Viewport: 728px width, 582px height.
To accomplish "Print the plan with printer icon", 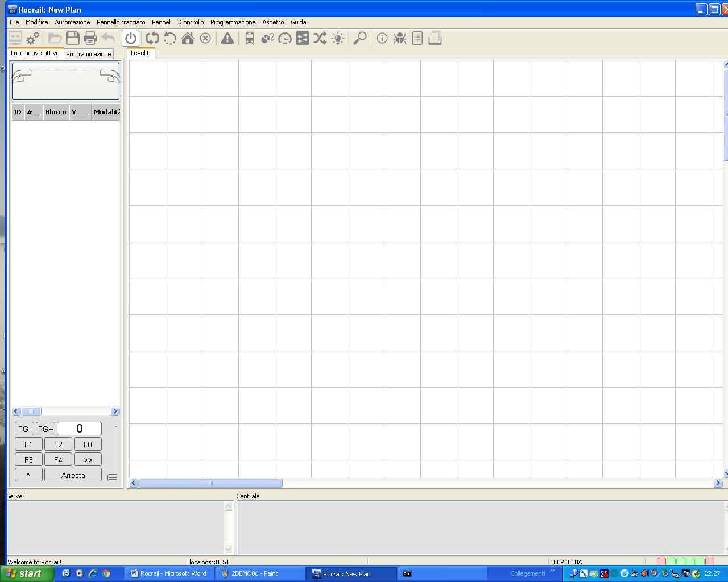I will [90, 39].
